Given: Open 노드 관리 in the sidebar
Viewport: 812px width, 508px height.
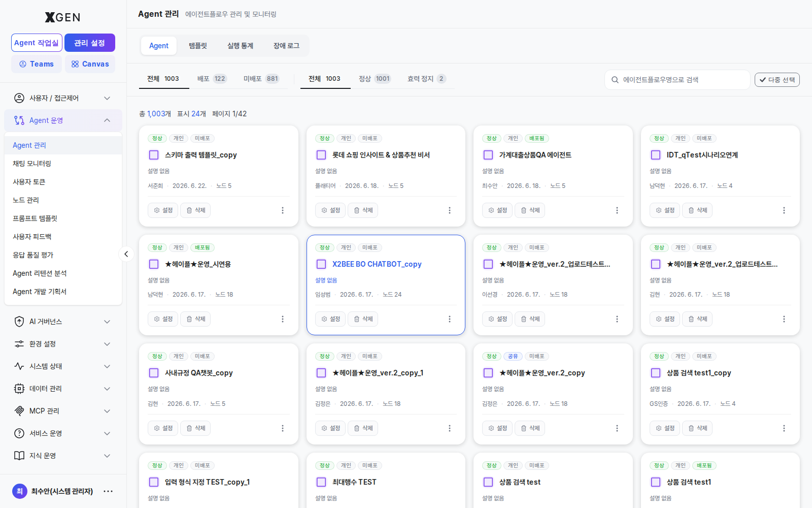Looking at the screenshot, I should coord(63,200).
